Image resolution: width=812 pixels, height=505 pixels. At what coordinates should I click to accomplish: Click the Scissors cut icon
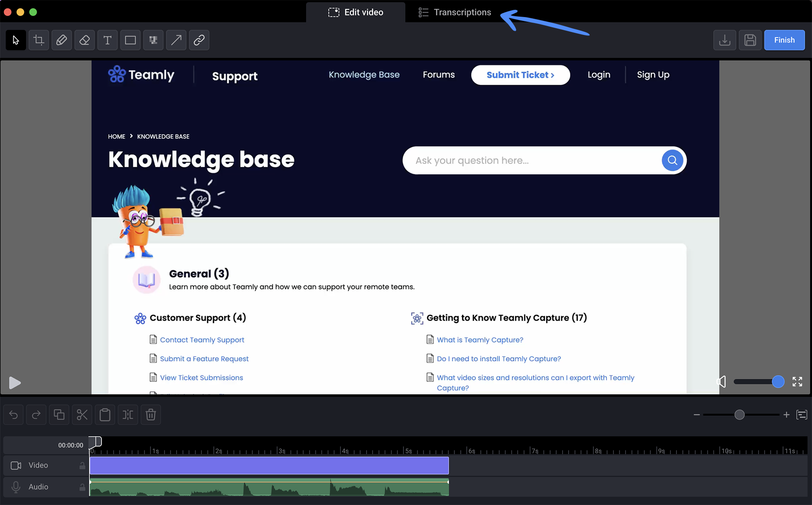tap(82, 415)
